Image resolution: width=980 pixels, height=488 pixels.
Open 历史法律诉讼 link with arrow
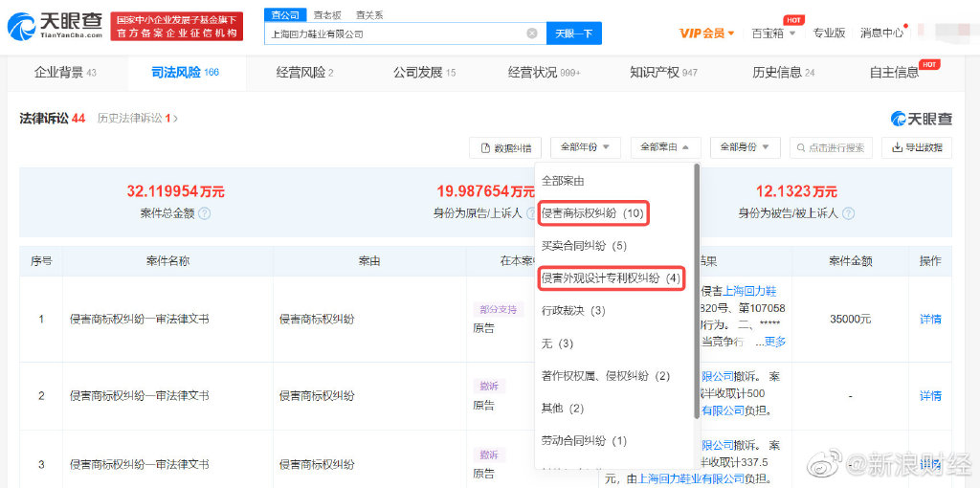138,118
